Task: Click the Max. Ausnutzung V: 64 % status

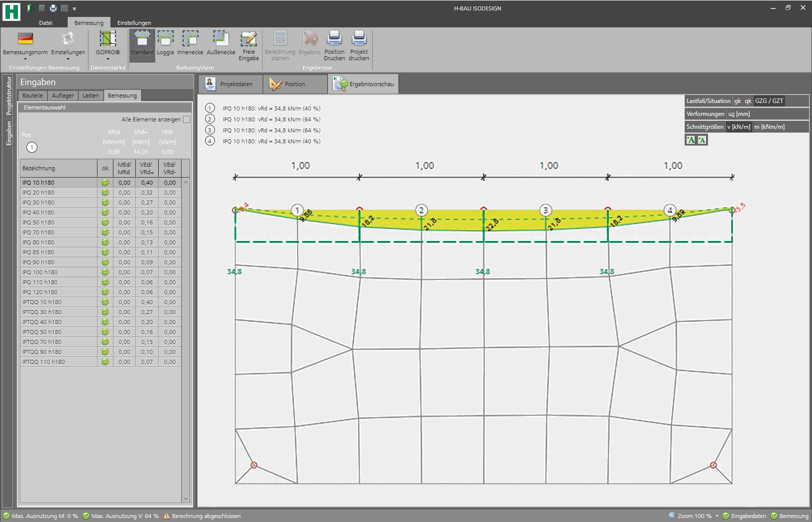Action: 120,516
